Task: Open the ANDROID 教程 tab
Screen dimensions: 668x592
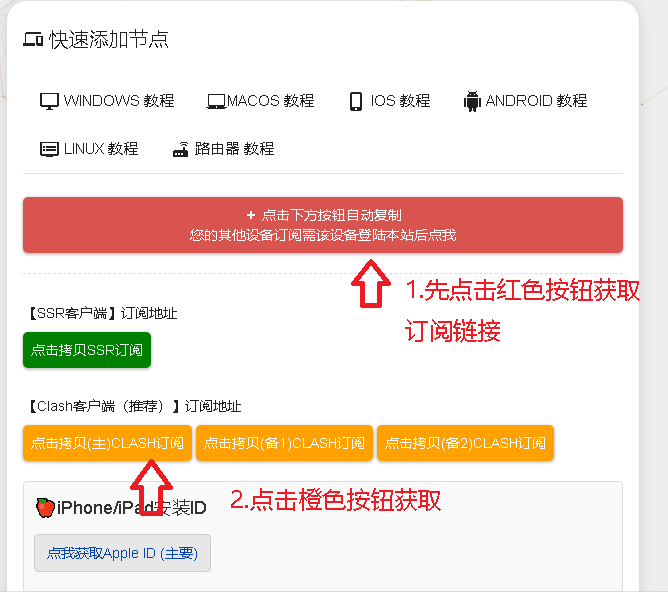Action: pos(525,101)
